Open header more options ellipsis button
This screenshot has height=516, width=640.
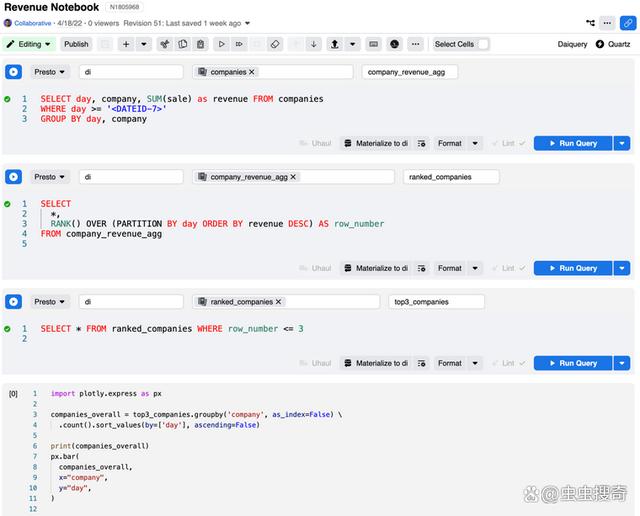(607, 23)
